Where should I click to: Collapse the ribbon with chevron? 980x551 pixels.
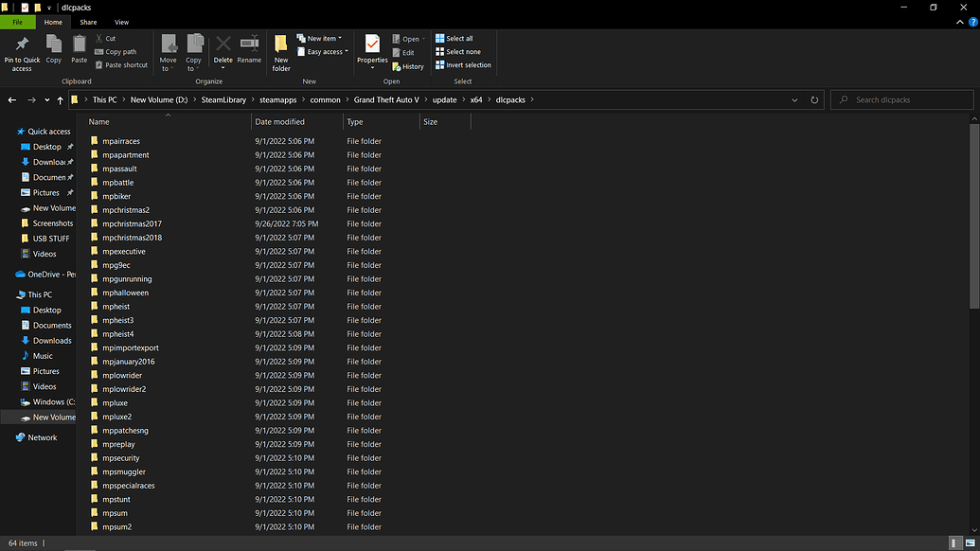click(x=959, y=22)
